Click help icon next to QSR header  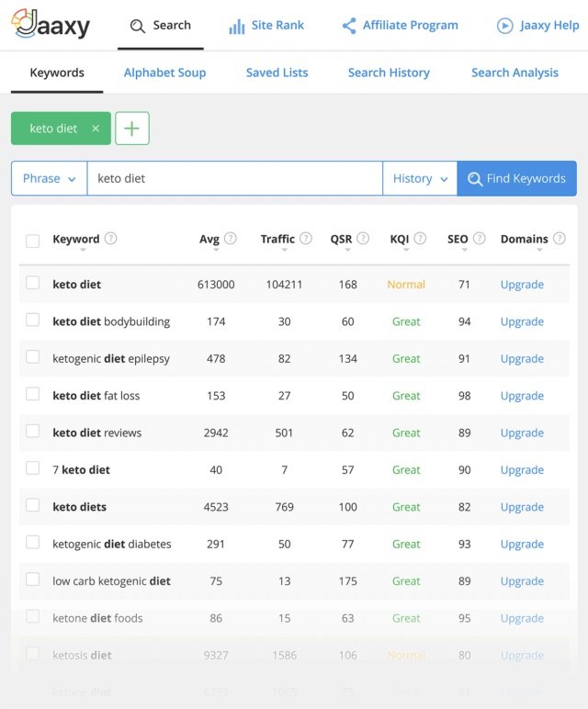click(x=363, y=239)
